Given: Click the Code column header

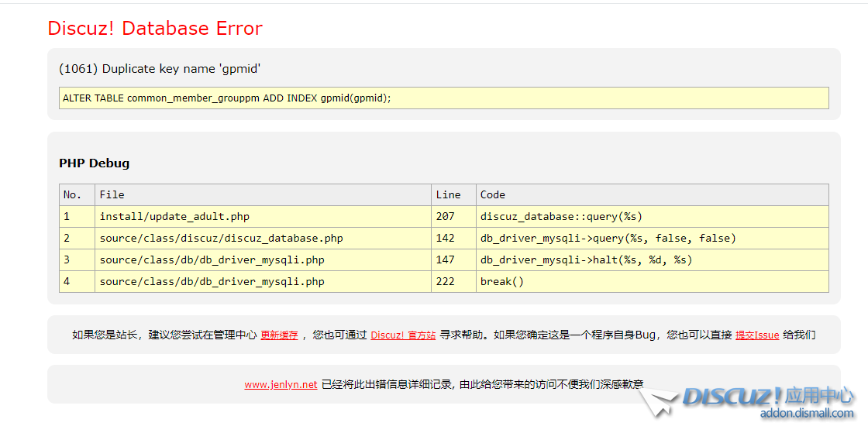Looking at the screenshot, I should click(x=653, y=194).
